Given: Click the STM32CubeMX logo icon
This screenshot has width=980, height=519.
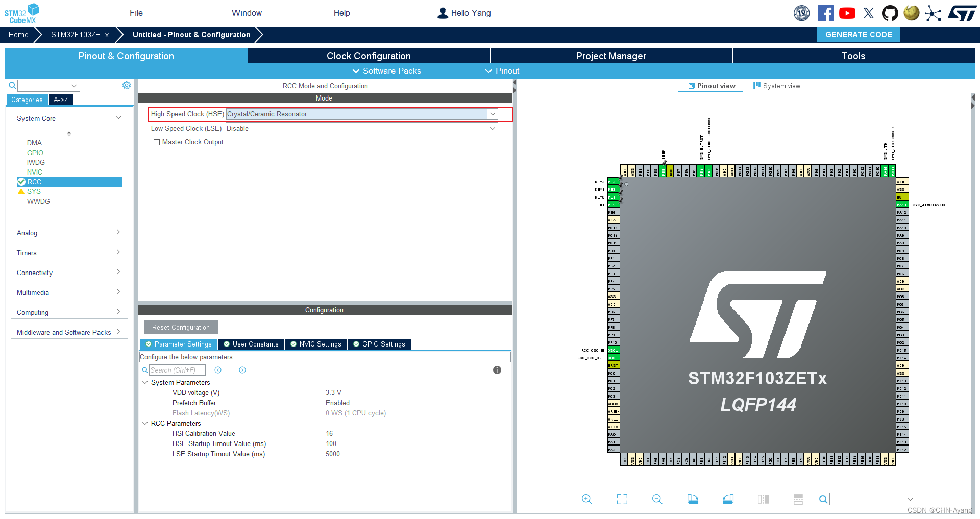Looking at the screenshot, I should (x=22, y=13).
